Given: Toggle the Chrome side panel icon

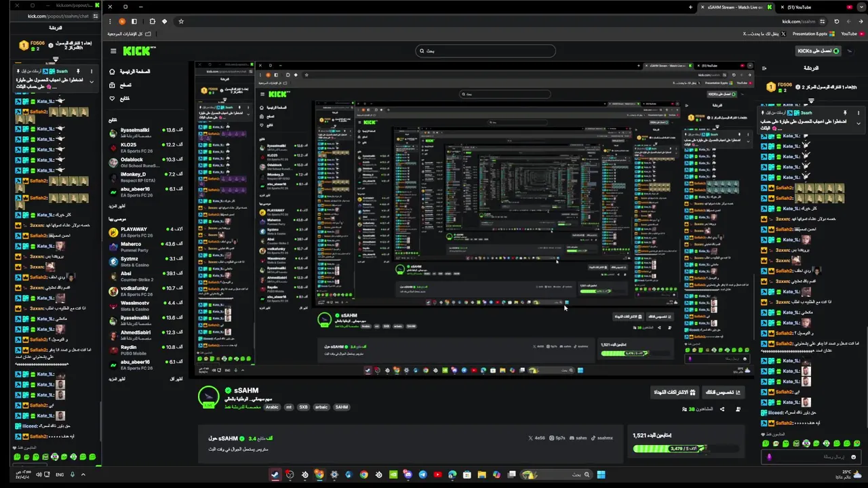Looking at the screenshot, I should point(134,21).
